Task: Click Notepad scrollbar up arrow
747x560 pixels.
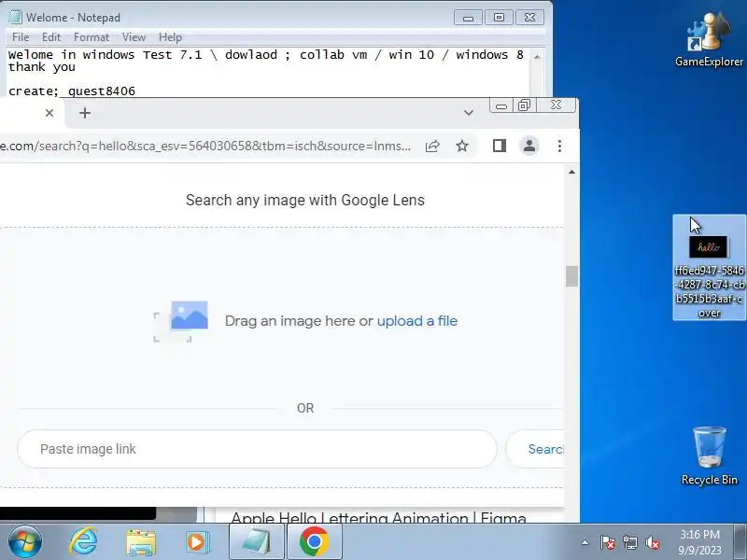Action: [x=538, y=57]
